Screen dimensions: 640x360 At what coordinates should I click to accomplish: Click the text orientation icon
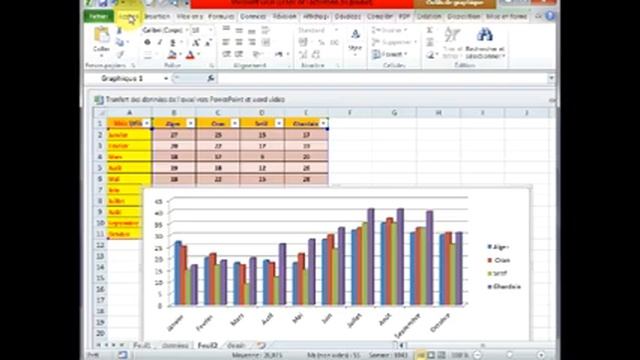coord(257,54)
